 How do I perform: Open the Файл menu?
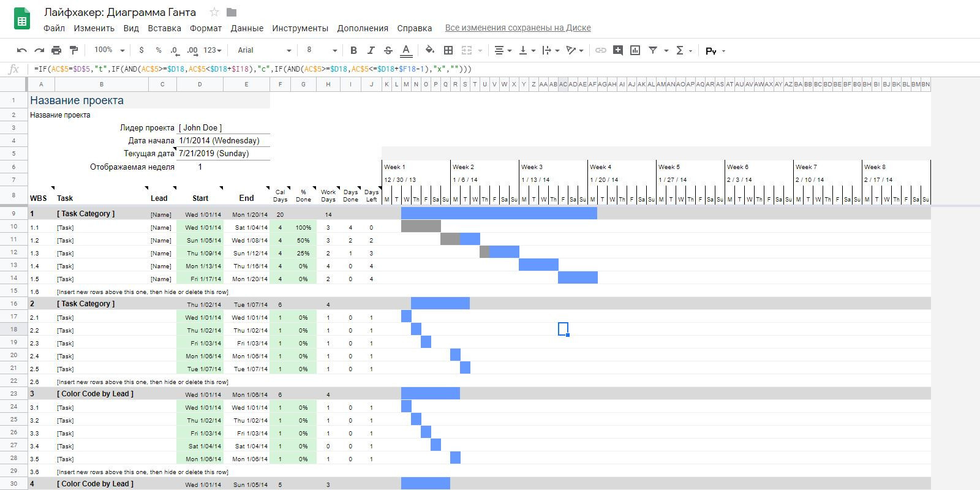[x=54, y=28]
